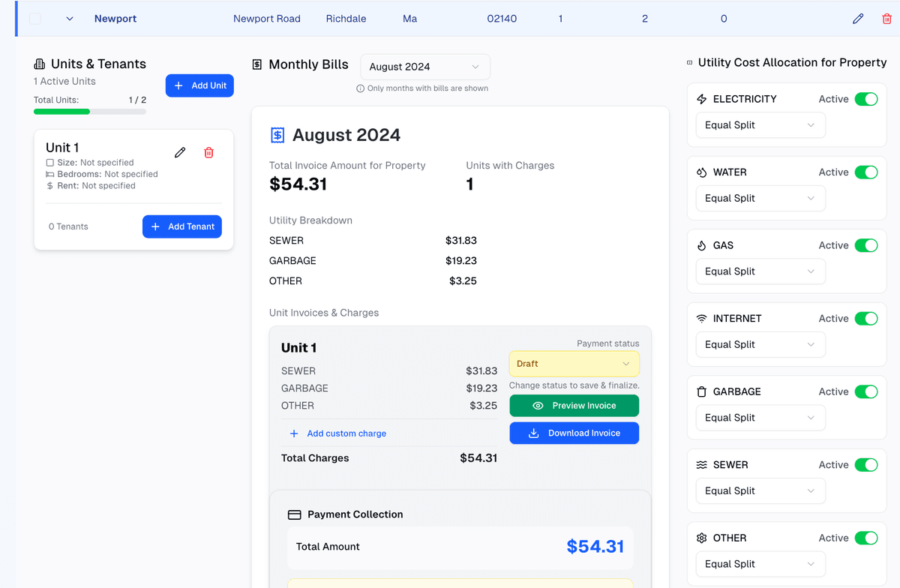Click the dollar icon next to Rent

pos(50,185)
